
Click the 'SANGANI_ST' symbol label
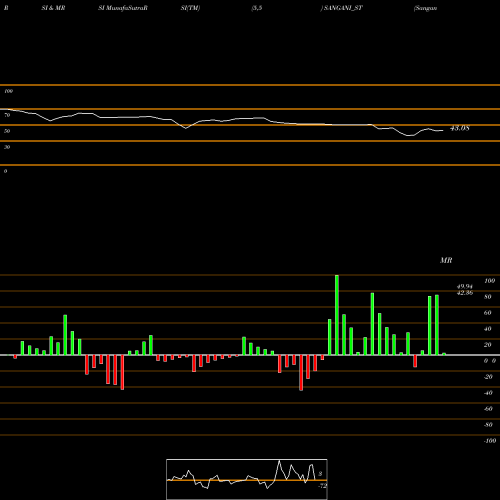click(342, 8)
